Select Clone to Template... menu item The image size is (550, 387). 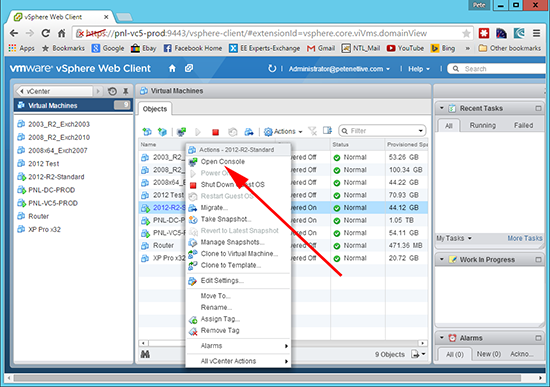(x=238, y=265)
